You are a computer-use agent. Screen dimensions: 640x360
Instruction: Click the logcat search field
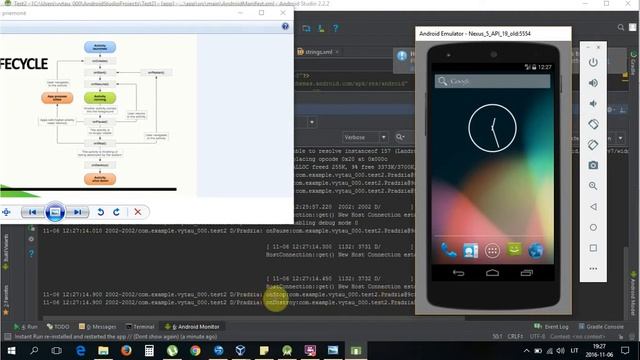point(404,137)
